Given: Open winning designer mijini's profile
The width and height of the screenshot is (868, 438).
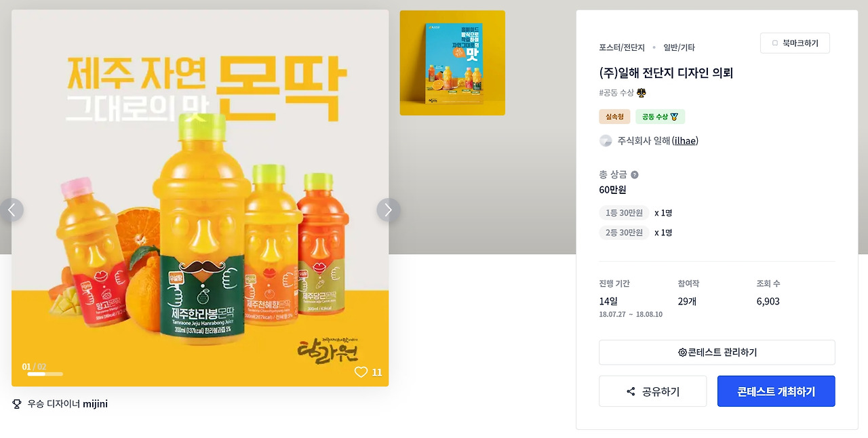Looking at the screenshot, I should [x=95, y=404].
